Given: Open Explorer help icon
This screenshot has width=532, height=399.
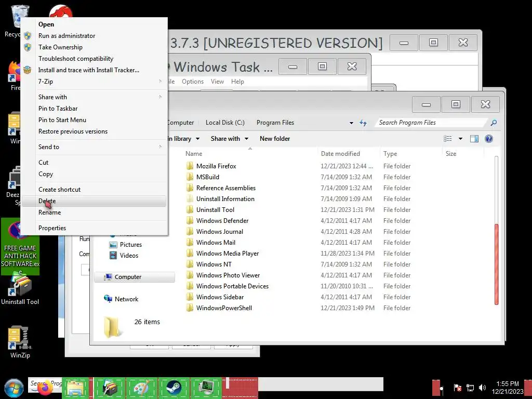Looking at the screenshot, I should click(x=489, y=138).
